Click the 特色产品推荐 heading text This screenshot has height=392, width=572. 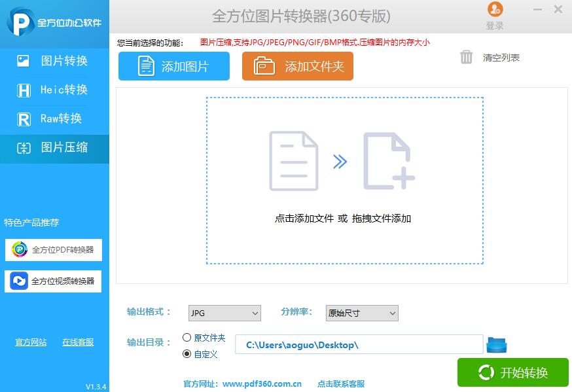click(x=31, y=223)
